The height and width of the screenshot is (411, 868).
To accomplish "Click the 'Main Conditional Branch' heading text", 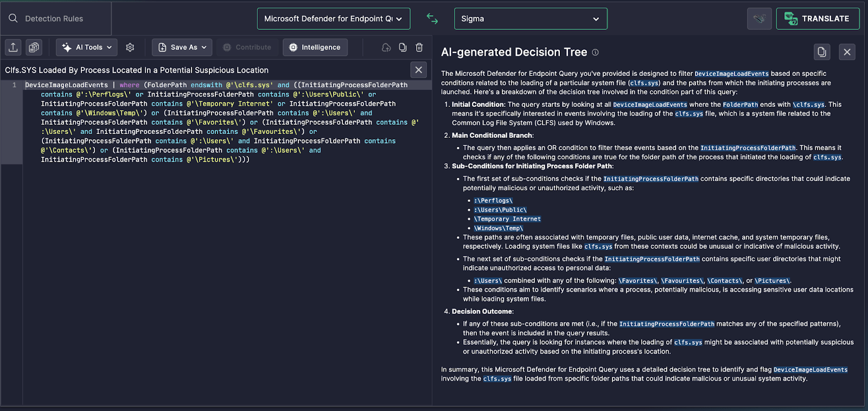I will point(493,136).
